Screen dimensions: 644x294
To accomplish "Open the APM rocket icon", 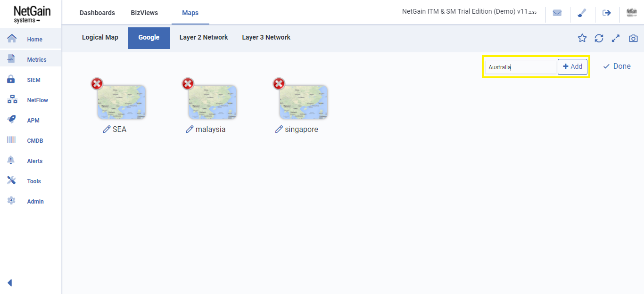I will coord(12,120).
